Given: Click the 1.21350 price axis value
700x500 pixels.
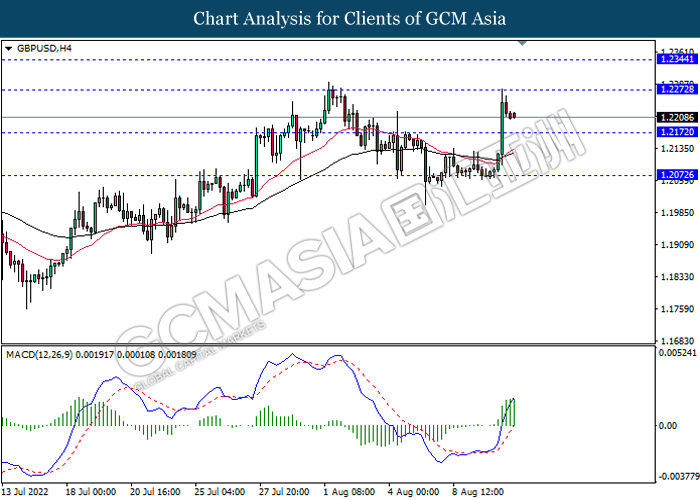Looking at the screenshot, I should click(x=677, y=148).
